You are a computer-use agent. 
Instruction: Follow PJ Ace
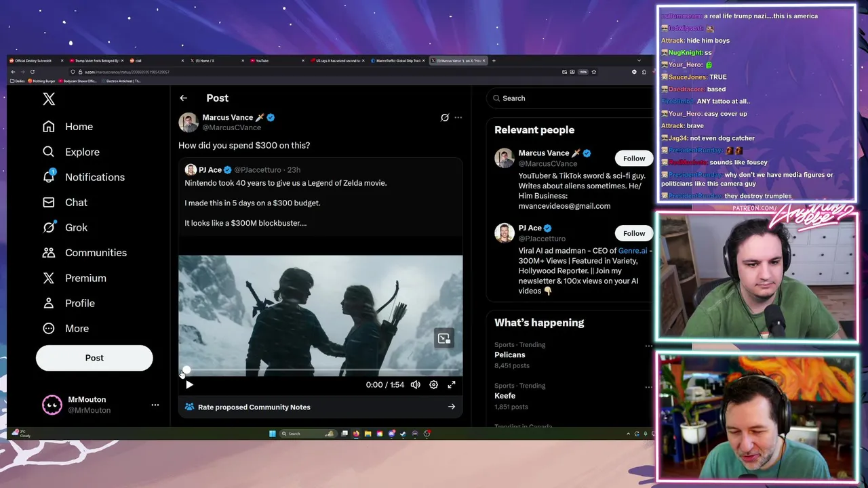click(x=634, y=233)
